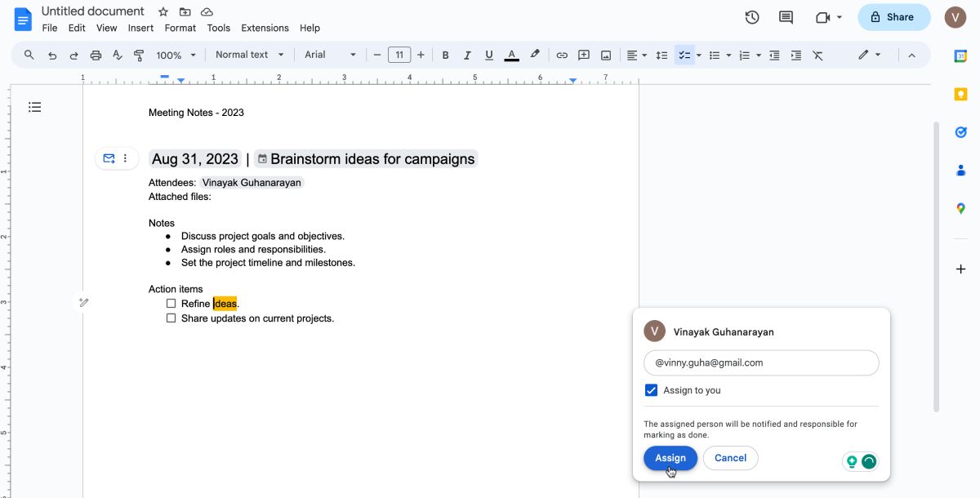Open Google Keep in side panel
Screen dimensions: 980x498
(961, 94)
